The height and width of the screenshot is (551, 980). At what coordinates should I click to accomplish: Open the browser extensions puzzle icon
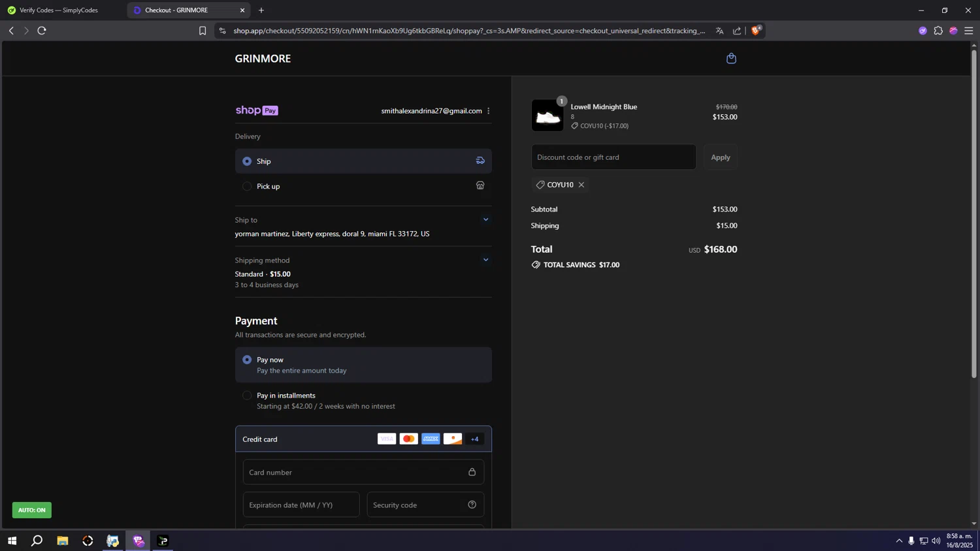938,31
